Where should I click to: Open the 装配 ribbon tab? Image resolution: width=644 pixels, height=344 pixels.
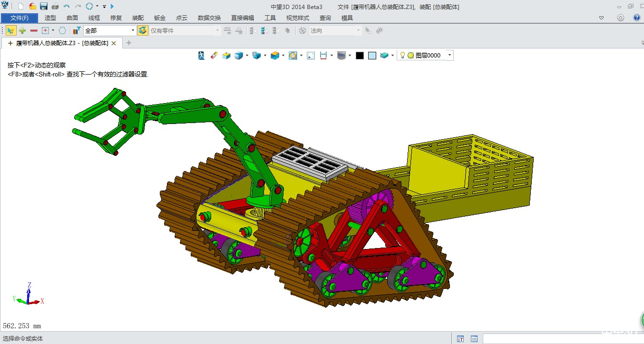(137, 18)
